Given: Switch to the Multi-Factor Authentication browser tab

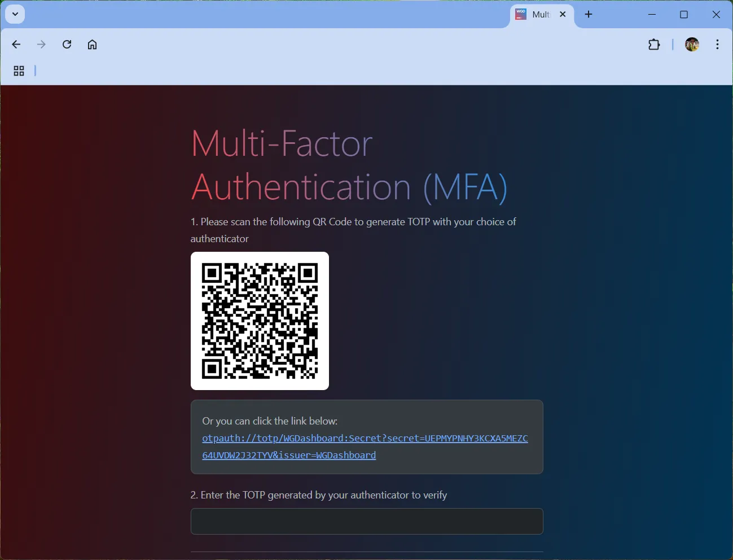Looking at the screenshot, I should (x=542, y=15).
